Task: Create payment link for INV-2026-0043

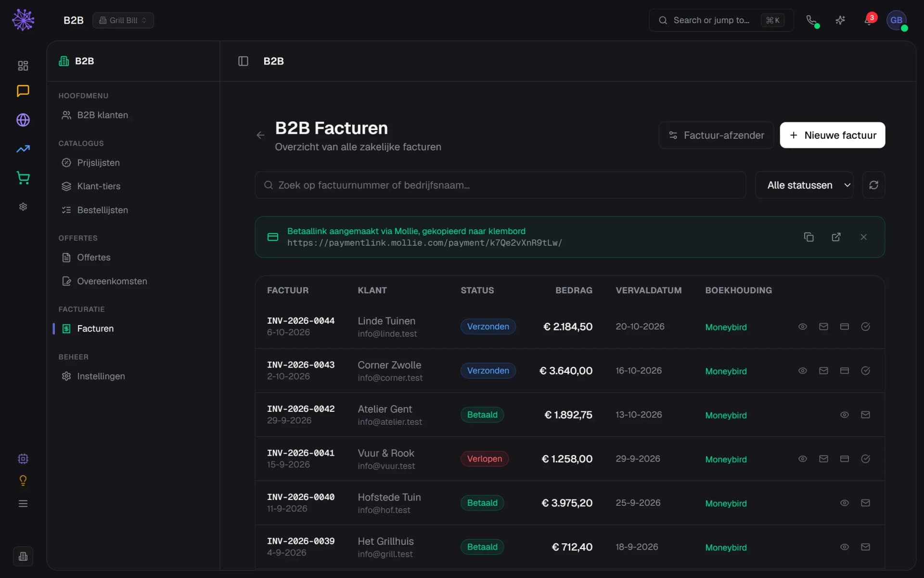Action: [845, 370]
